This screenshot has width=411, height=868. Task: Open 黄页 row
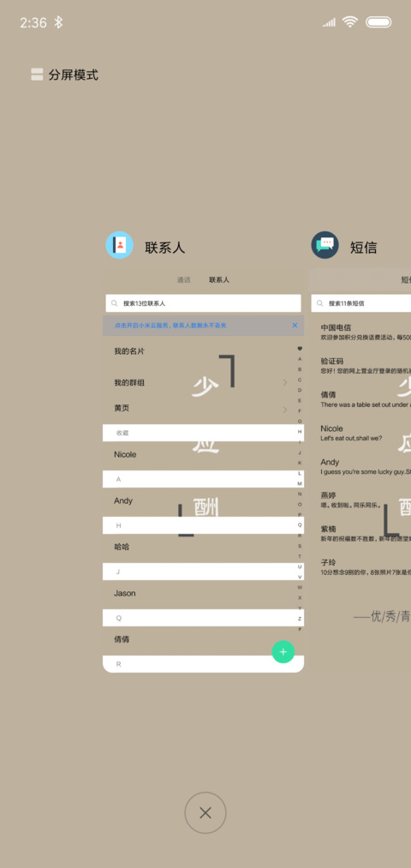pos(203,409)
